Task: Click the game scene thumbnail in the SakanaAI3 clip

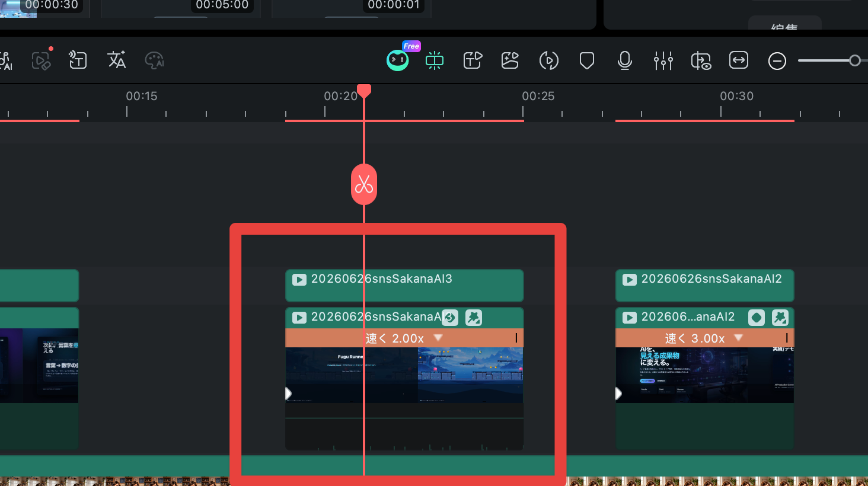Action: tap(471, 375)
